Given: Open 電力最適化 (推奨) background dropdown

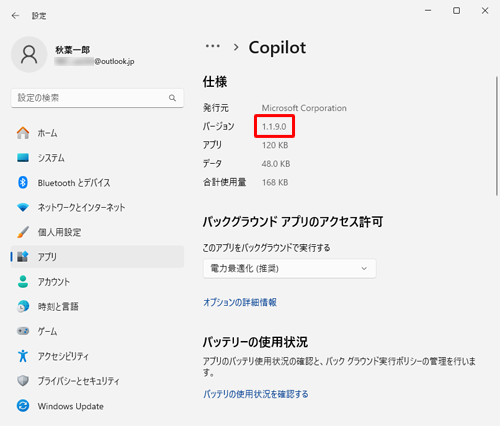Looking at the screenshot, I should click(290, 268).
